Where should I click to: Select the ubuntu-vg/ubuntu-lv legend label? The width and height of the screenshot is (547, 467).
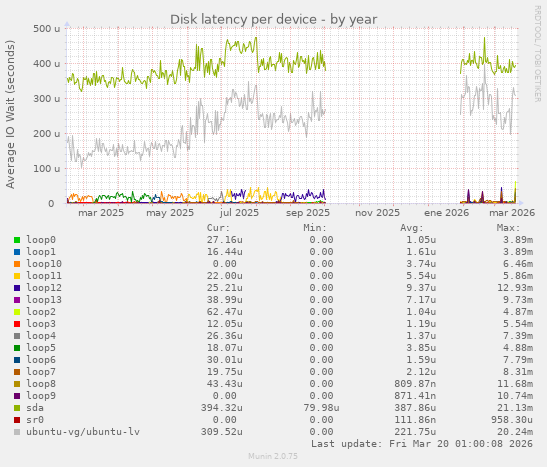click(x=83, y=432)
